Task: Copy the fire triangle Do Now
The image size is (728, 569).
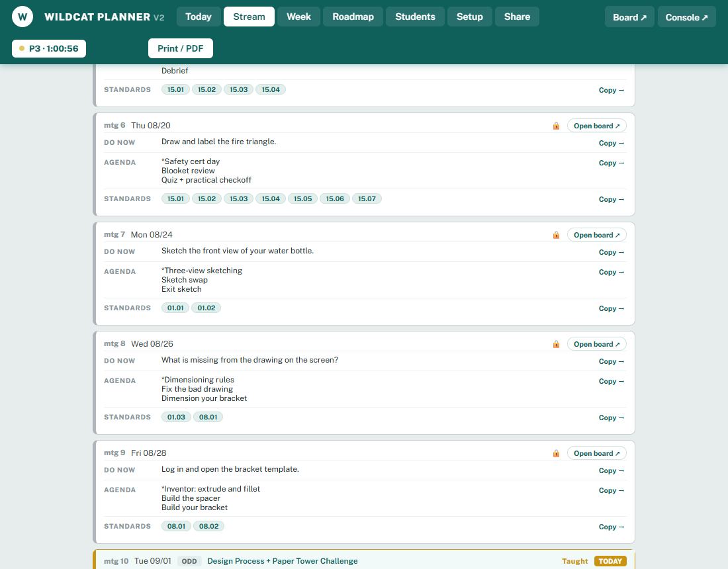Action: [x=611, y=143]
